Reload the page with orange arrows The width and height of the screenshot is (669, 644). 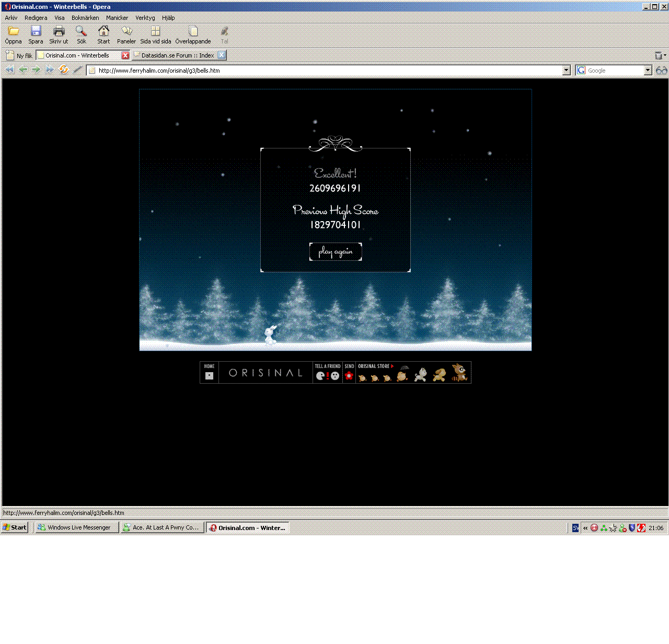pyautogui.click(x=64, y=70)
